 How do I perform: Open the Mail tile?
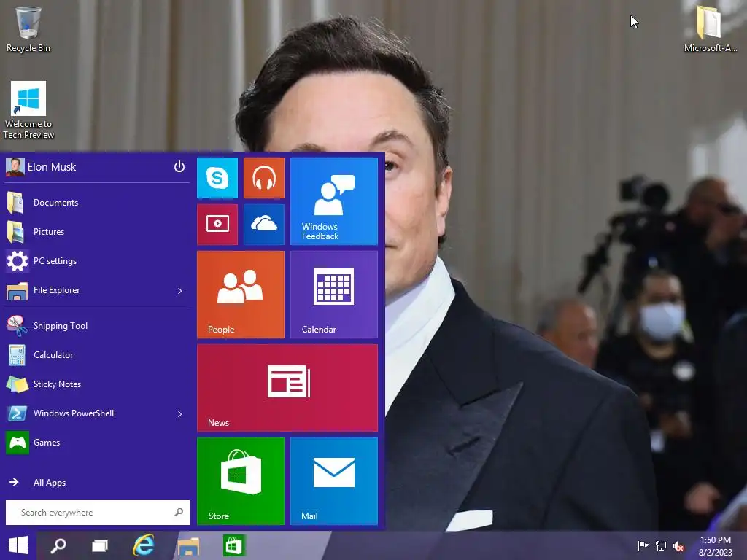[x=334, y=481]
